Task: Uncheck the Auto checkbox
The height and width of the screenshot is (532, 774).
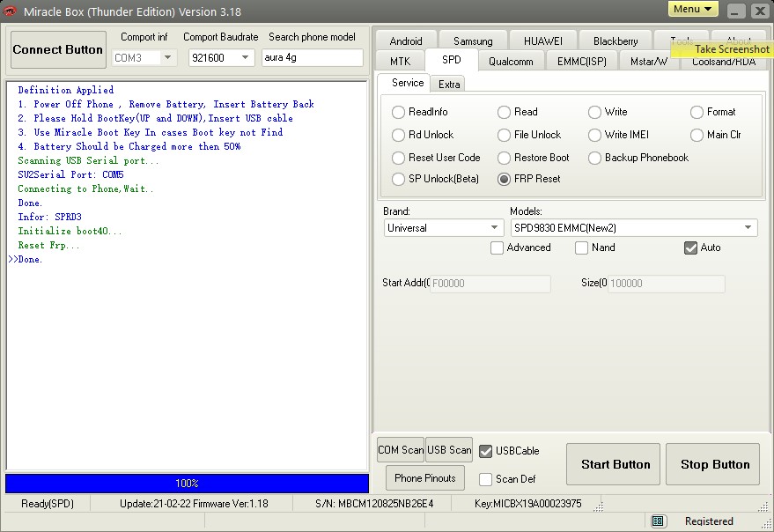Action: [x=690, y=248]
